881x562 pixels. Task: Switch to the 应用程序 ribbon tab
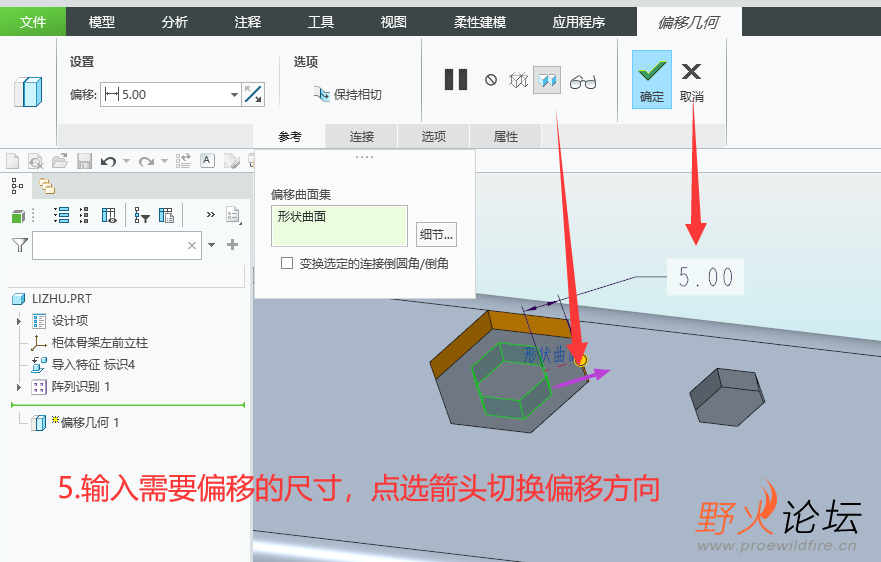click(579, 22)
